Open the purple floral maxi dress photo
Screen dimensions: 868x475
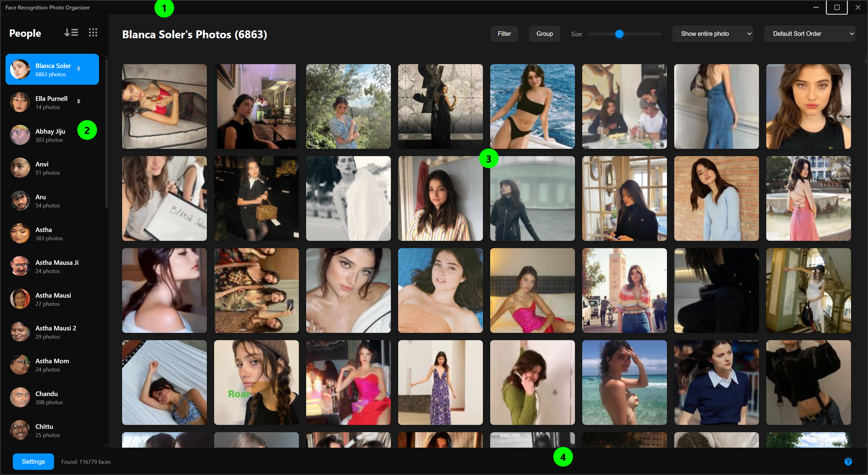440,382
